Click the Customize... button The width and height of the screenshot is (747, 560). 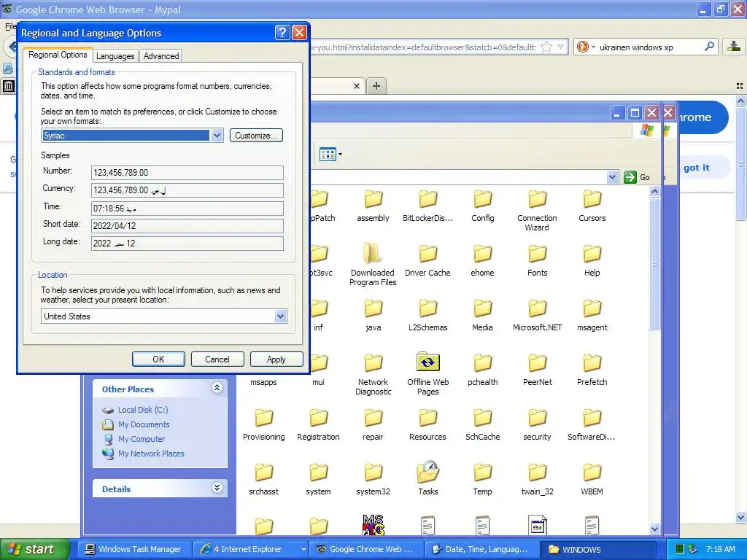[x=256, y=135]
